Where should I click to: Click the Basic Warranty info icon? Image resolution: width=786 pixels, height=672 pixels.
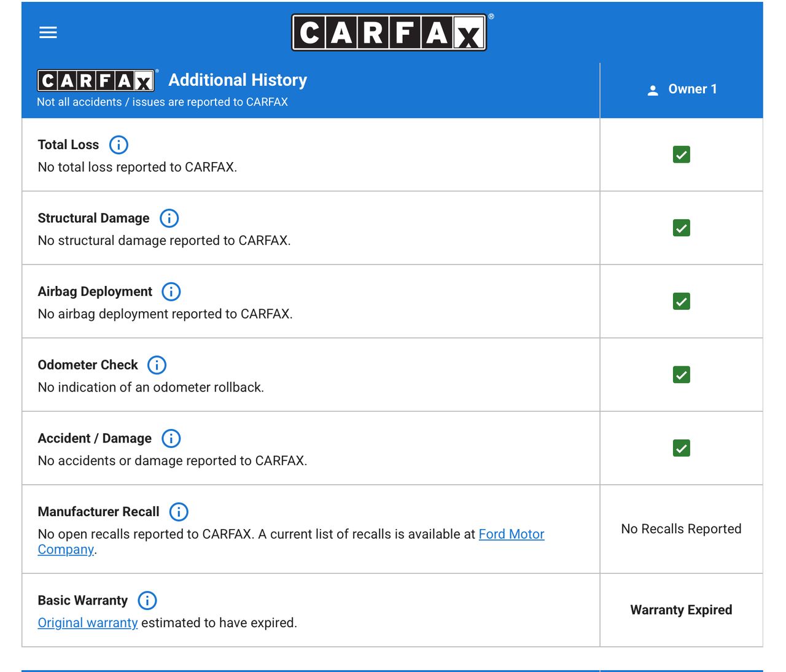point(147,600)
